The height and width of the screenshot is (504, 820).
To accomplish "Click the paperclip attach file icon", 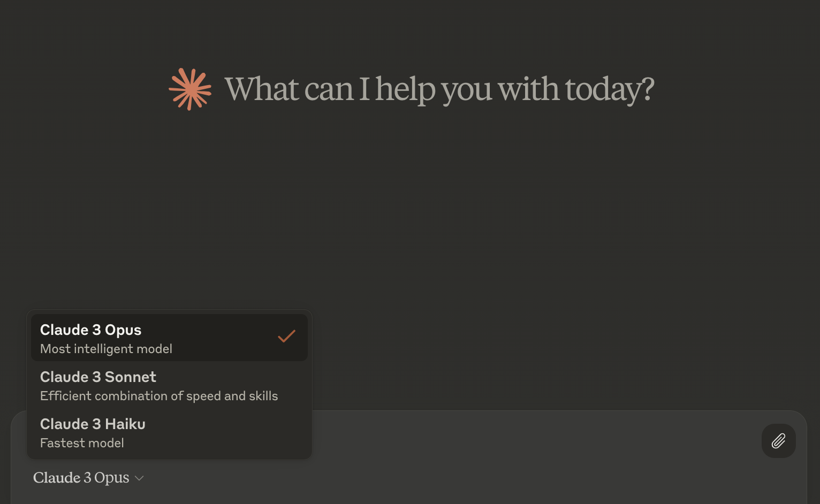I will pyautogui.click(x=778, y=441).
